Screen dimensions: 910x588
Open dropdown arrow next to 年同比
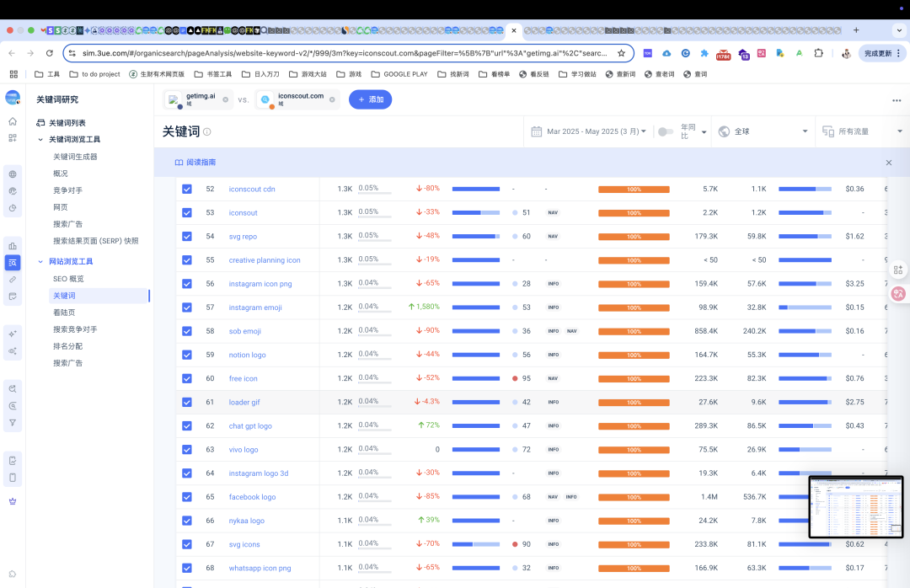[704, 132]
